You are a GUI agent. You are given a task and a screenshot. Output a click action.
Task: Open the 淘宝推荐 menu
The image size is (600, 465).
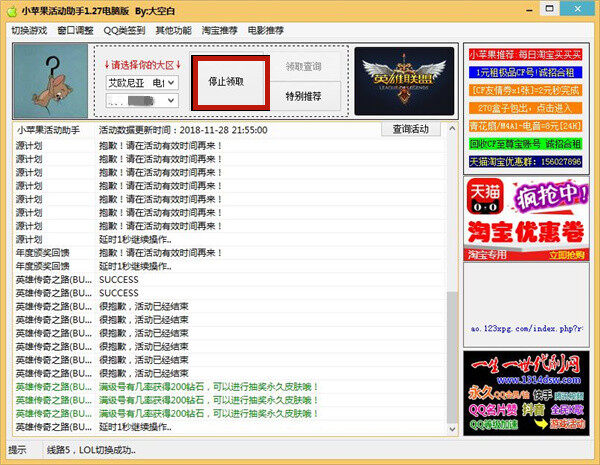(x=220, y=30)
